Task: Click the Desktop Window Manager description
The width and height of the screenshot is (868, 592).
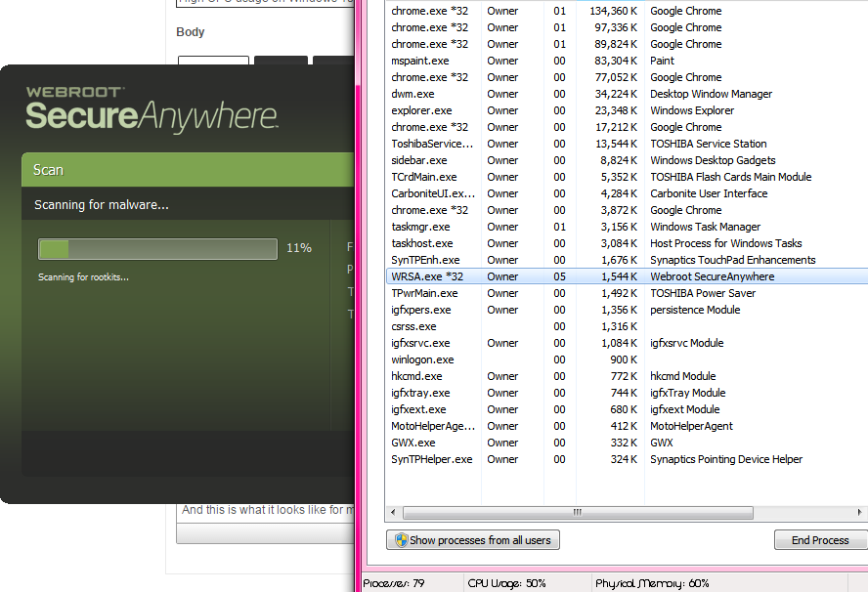Action: (x=711, y=94)
